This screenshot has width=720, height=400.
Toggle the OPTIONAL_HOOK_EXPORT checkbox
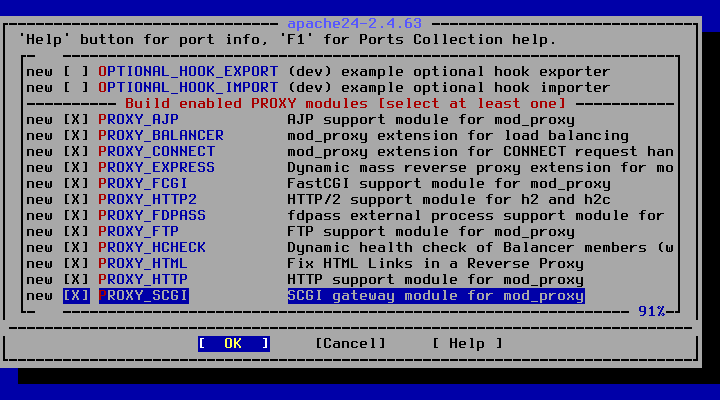point(76,72)
